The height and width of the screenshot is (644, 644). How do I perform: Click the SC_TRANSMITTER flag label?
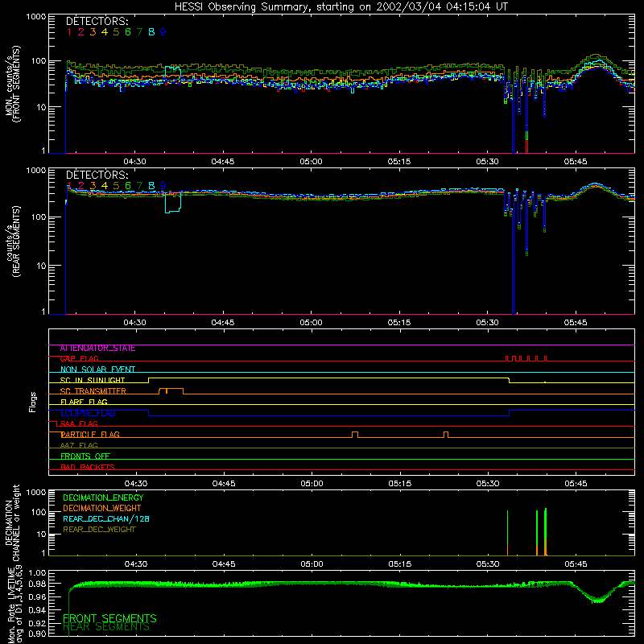[x=93, y=391]
